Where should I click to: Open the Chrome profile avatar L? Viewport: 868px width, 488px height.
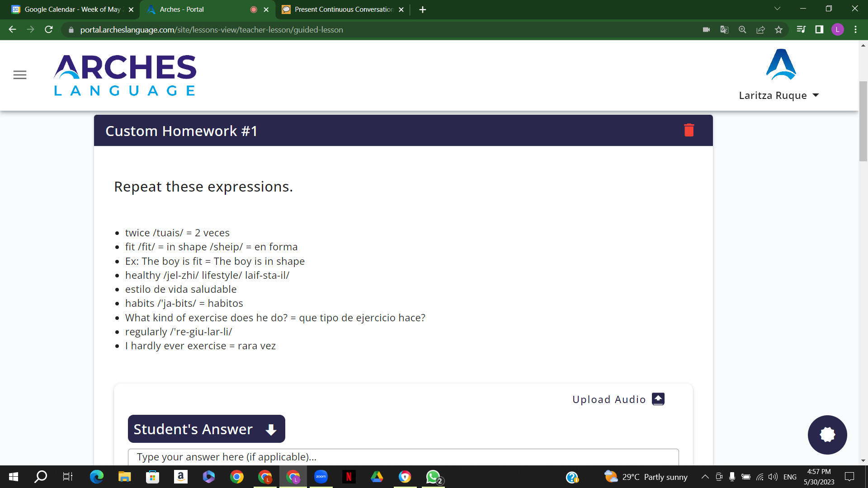837,30
